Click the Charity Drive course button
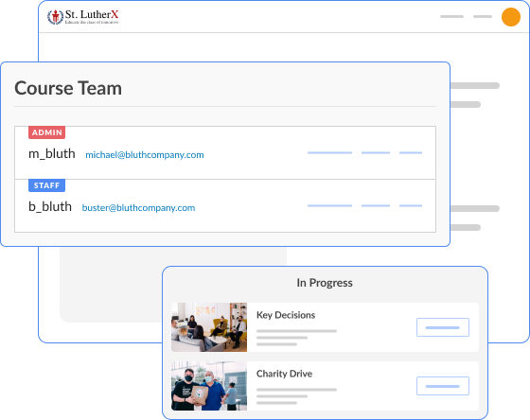The height and width of the screenshot is (420, 530). pyautogui.click(x=443, y=386)
